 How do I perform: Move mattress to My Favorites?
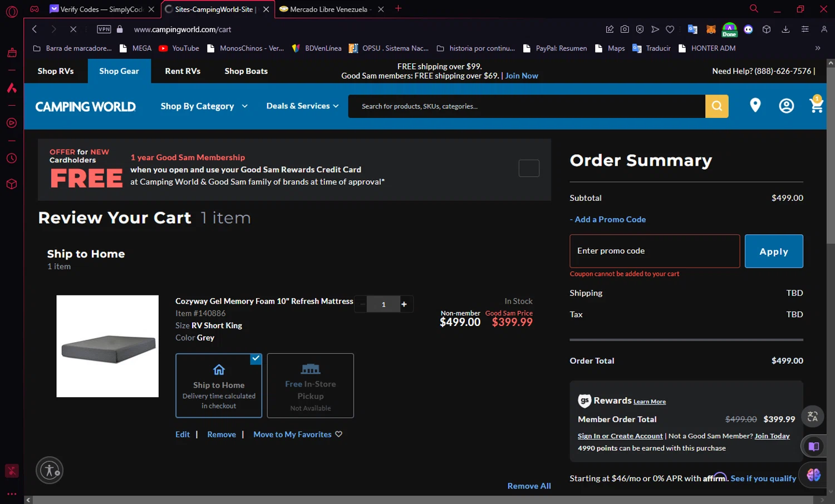tap(298, 434)
